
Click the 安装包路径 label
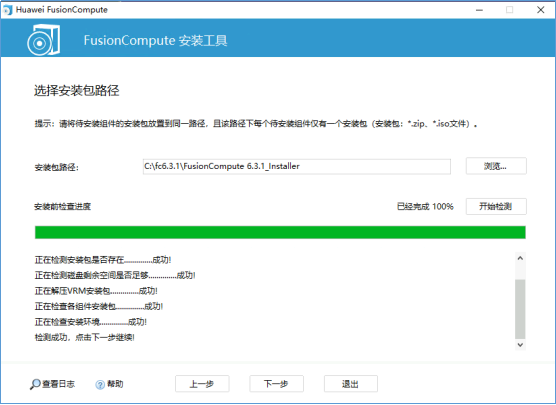pyautogui.click(x=56, y=167)
